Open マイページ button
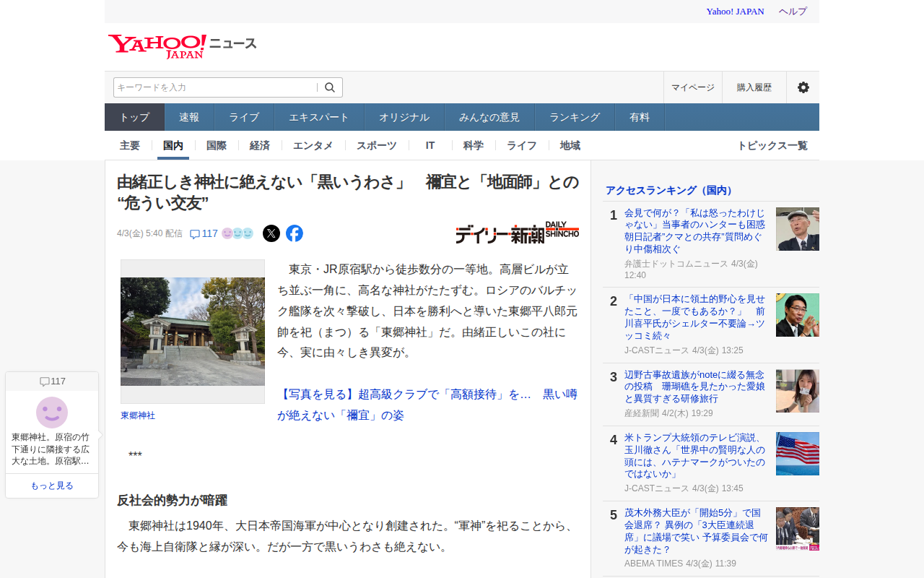This screenshot has height=578, width=924. (x=693, y=87)
